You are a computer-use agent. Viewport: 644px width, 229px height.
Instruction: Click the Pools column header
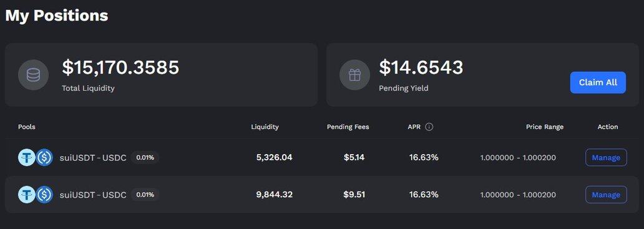tap(27, 127)
